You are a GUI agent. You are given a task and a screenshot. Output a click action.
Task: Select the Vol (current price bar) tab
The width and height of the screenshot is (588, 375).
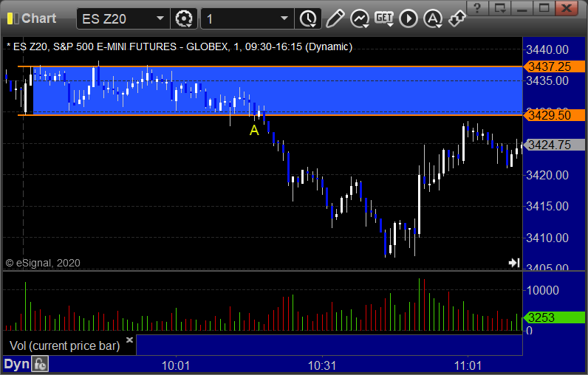64,345
